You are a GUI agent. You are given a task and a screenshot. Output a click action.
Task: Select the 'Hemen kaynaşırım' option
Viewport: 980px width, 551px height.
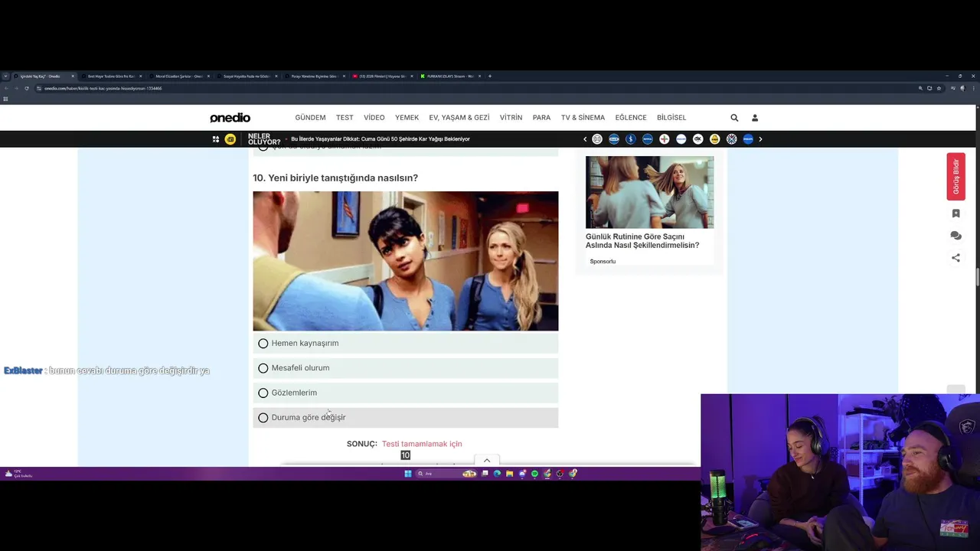[x=406, y=344]
